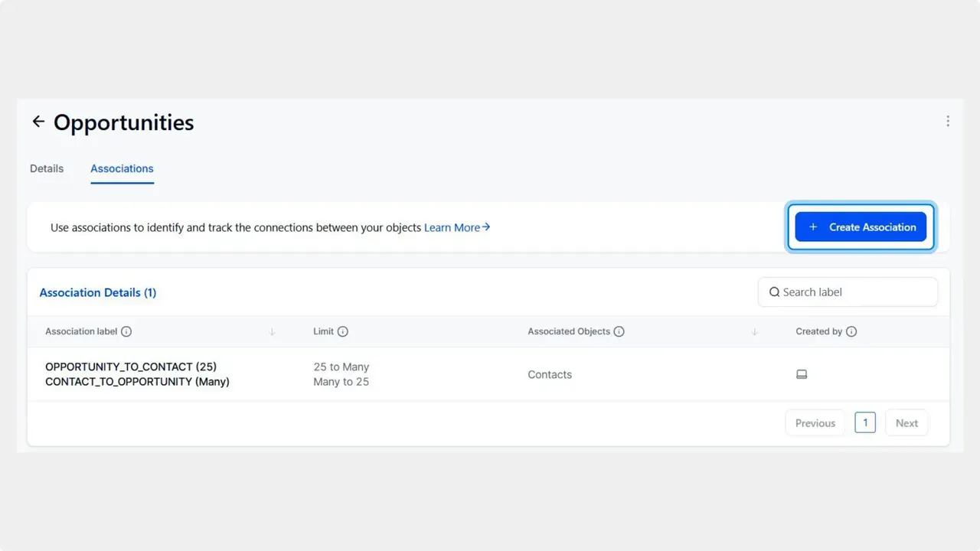This screenshot has height=551, width=980.
Task: Click the Next pagination button
Action: (x=906, y=423)
